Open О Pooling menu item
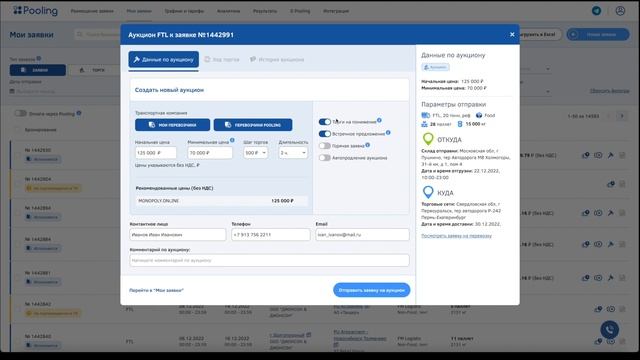The image size is (640, 360). pyautogui.click(x=300, y=11)
